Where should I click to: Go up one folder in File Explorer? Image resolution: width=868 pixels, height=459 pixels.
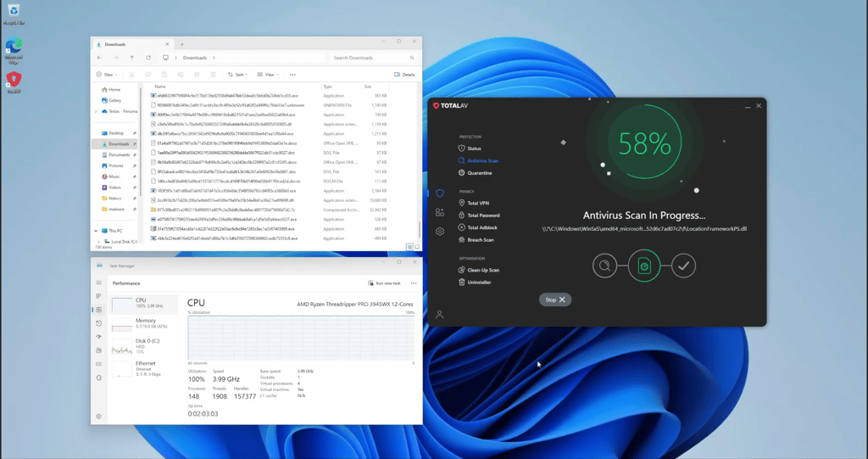click(x=131, y=58)
